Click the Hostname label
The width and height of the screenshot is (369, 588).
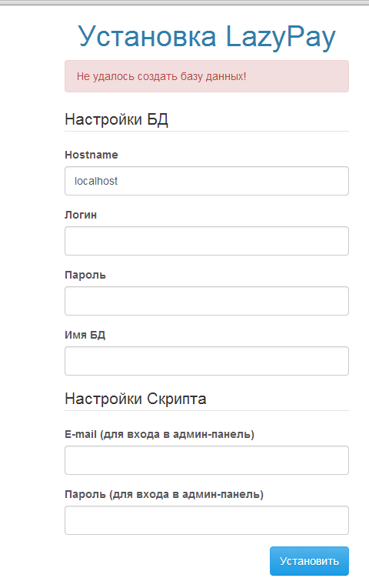point(91,155)
